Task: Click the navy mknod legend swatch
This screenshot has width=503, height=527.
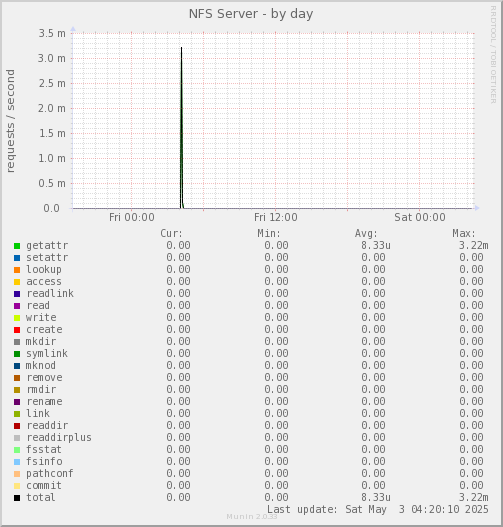Action: (17, 366)
